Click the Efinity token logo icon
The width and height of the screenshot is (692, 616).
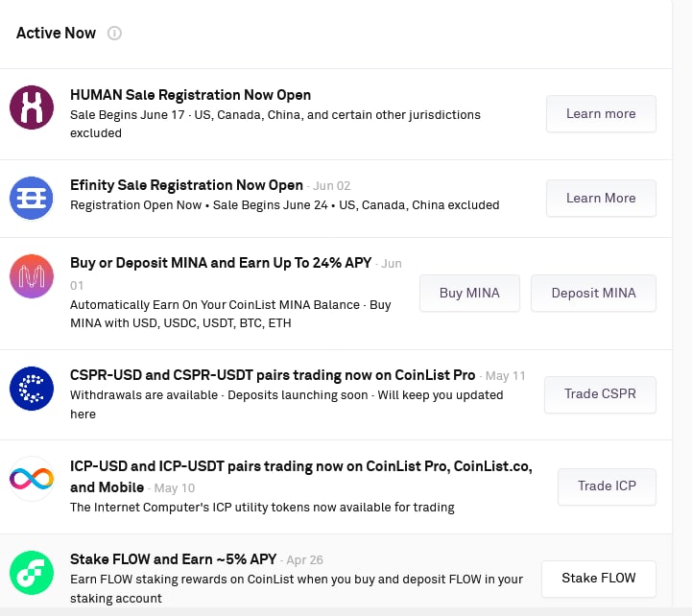[x=32, y=198]
